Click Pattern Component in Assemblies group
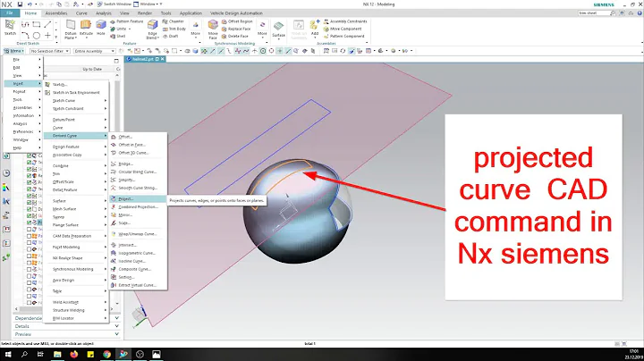The width and height of the screenshot is (644, 361). (x=344, y=36)
